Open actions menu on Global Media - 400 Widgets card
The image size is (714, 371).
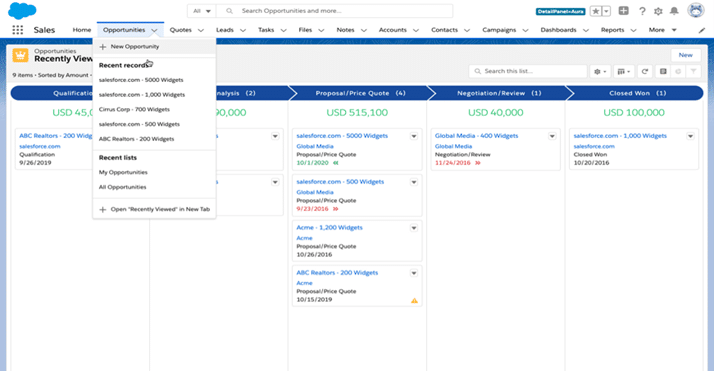coord(552,136)
